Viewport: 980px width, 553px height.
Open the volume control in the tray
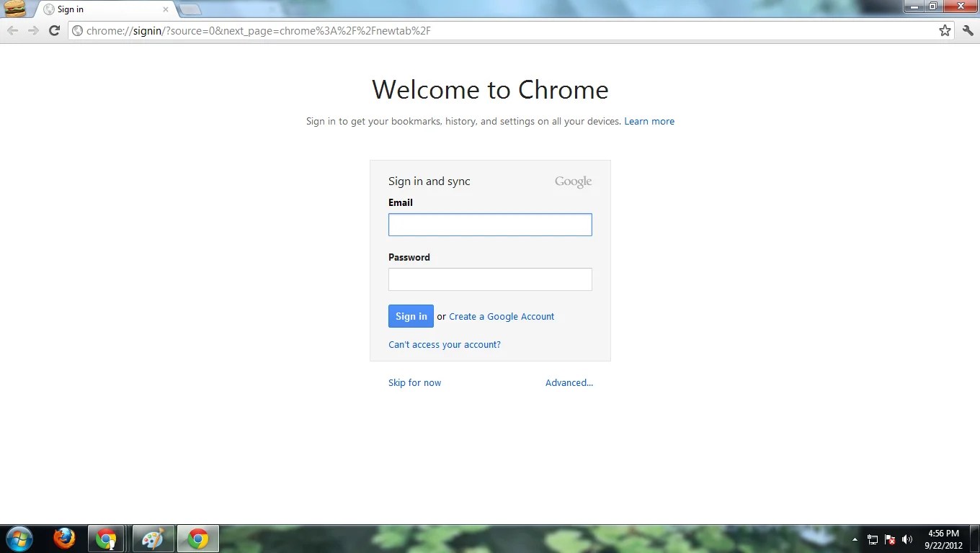(x=907, y=539)
